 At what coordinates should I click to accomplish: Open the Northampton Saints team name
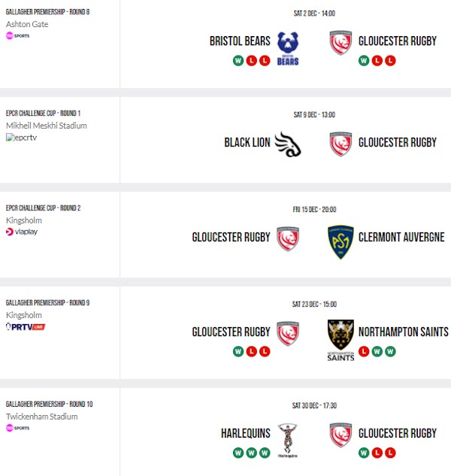(403, 332)
